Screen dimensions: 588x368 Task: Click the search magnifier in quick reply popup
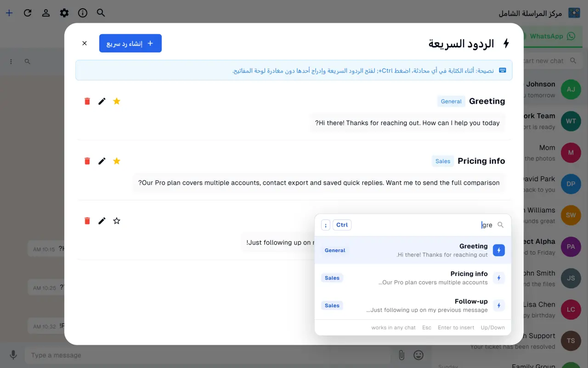[x=501, y=225]
